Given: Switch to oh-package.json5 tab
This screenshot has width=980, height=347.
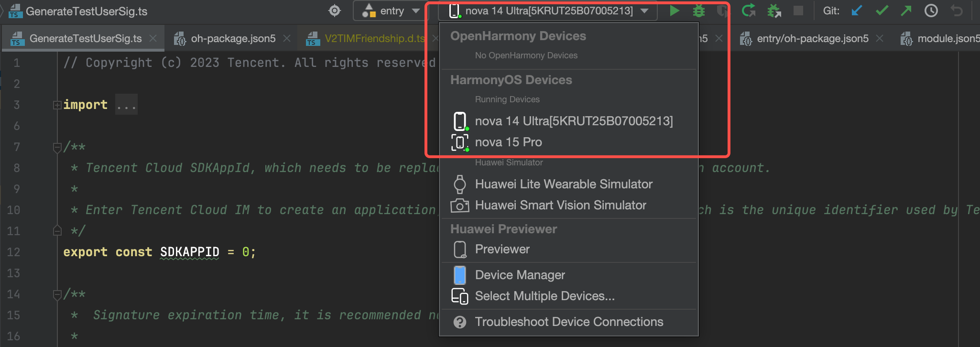Looking at the screenshot, I should tap(233, 38).
